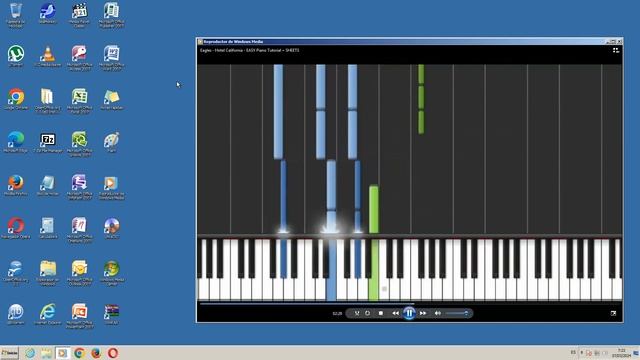Toggle shuffle mode in the player controls
This screenshot has height=360, width=640.
[x=357, y=313]
